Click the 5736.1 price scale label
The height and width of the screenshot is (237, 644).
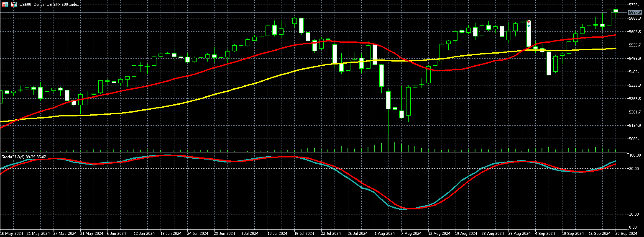pos(635,5)
